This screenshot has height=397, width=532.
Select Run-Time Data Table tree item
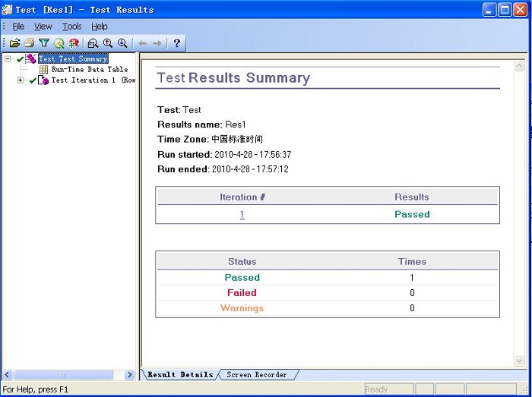(x=90, y=69)
